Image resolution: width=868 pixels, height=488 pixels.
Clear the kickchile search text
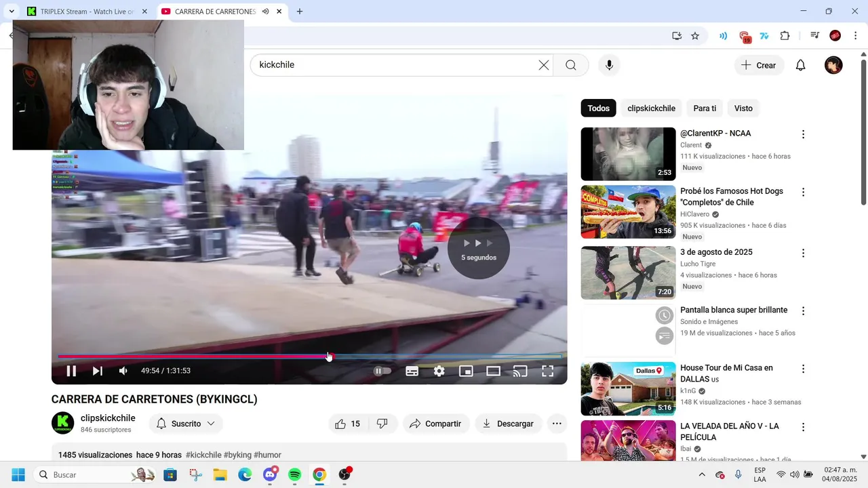[544, 65]
